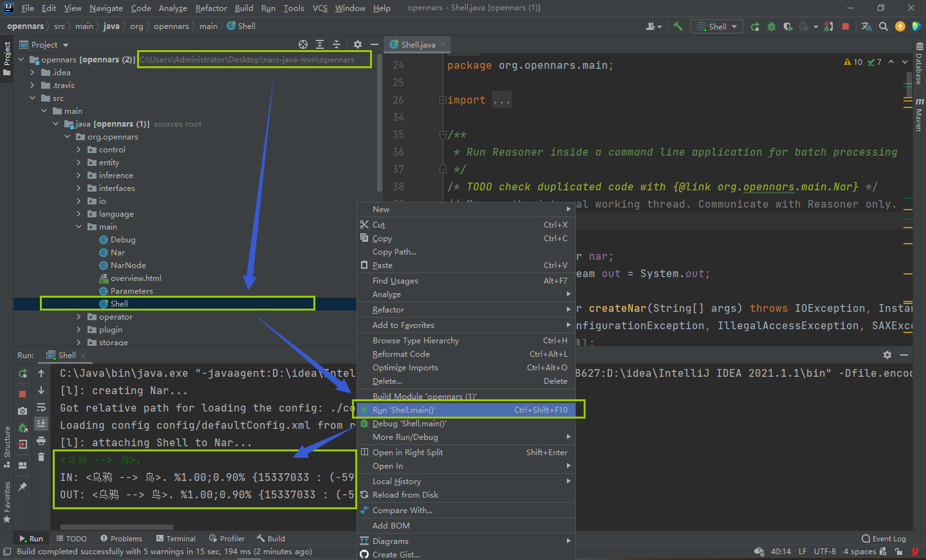Click the 4 spaces indent setting
Image resolution: width=926 pixels, height=560 pixels.
click(x=860, y=552)
